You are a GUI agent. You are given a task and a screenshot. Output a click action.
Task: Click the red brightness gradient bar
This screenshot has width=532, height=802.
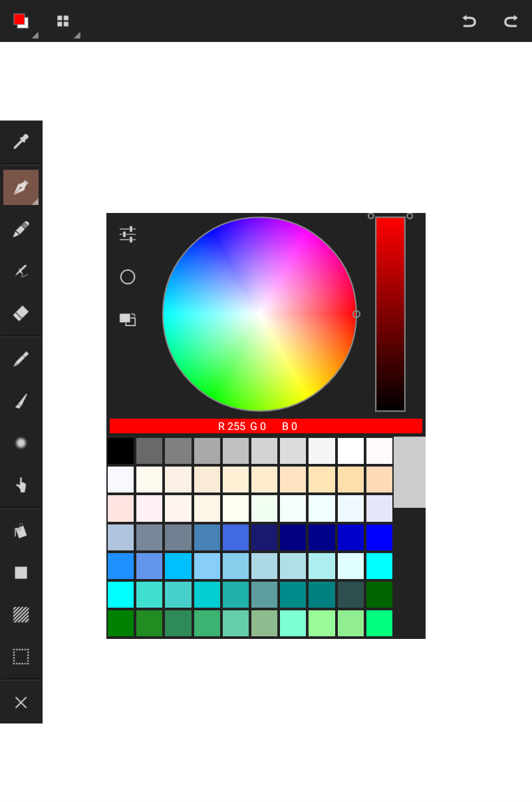point(390,314)
